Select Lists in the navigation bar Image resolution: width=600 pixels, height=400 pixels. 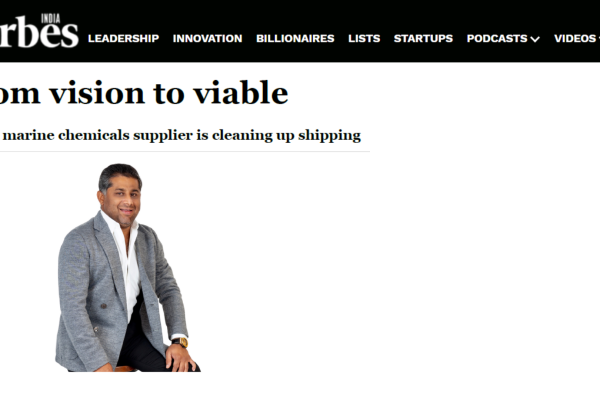(364, 39)
